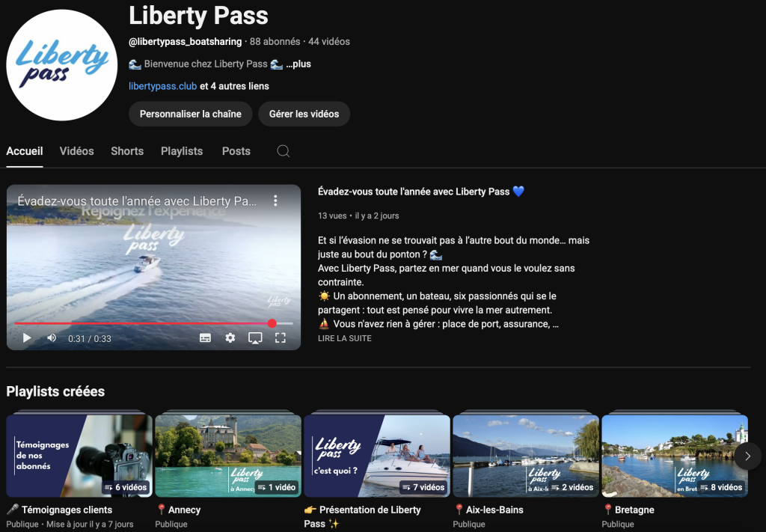
Task: Click Personnaliser la chaîne button
Action: click(x=191, y=114)
